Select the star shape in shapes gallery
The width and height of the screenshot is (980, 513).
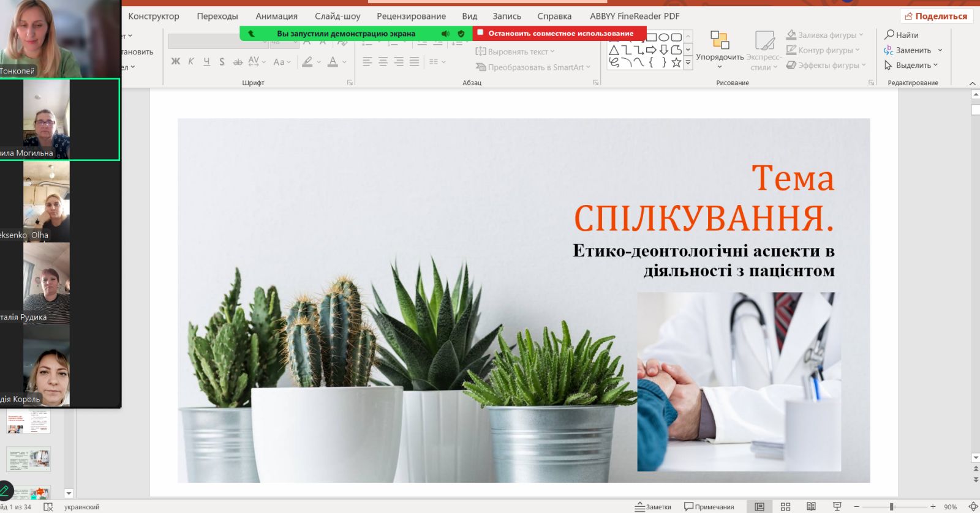676,62
